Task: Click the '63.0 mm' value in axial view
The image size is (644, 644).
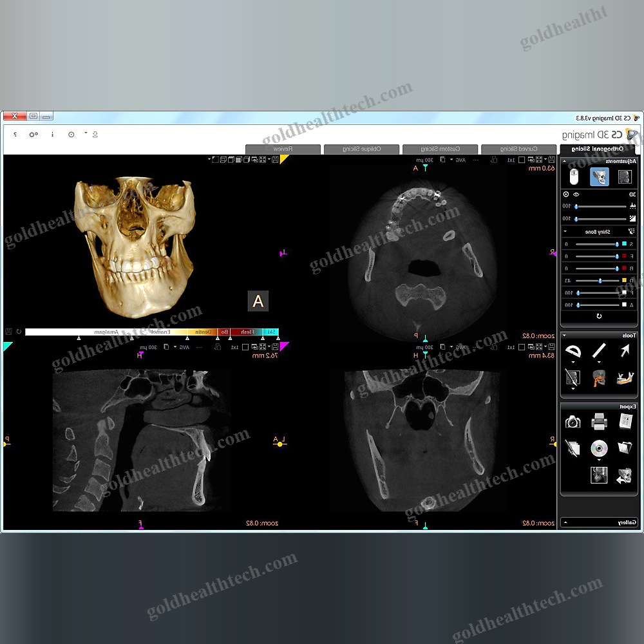Action: pos(542,168)
